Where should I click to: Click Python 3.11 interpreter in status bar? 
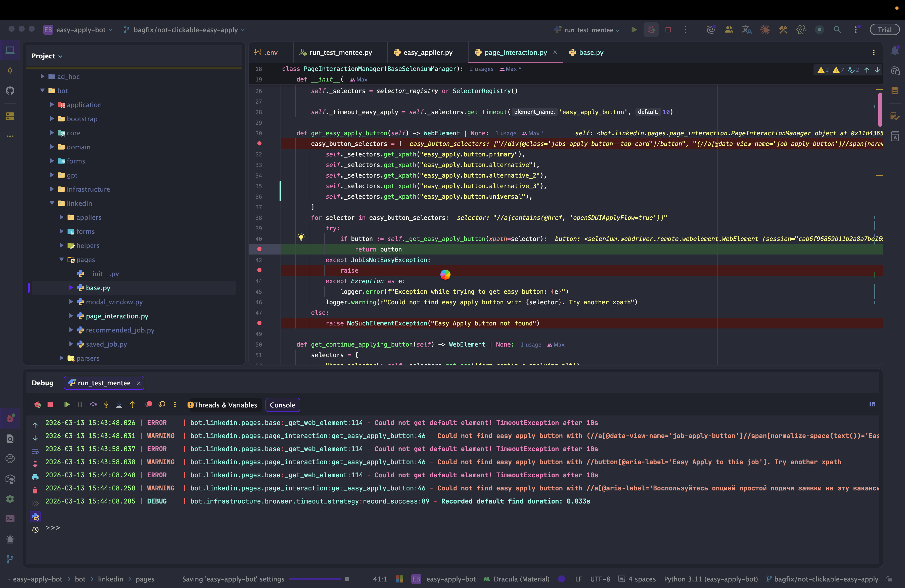(710, 579)
